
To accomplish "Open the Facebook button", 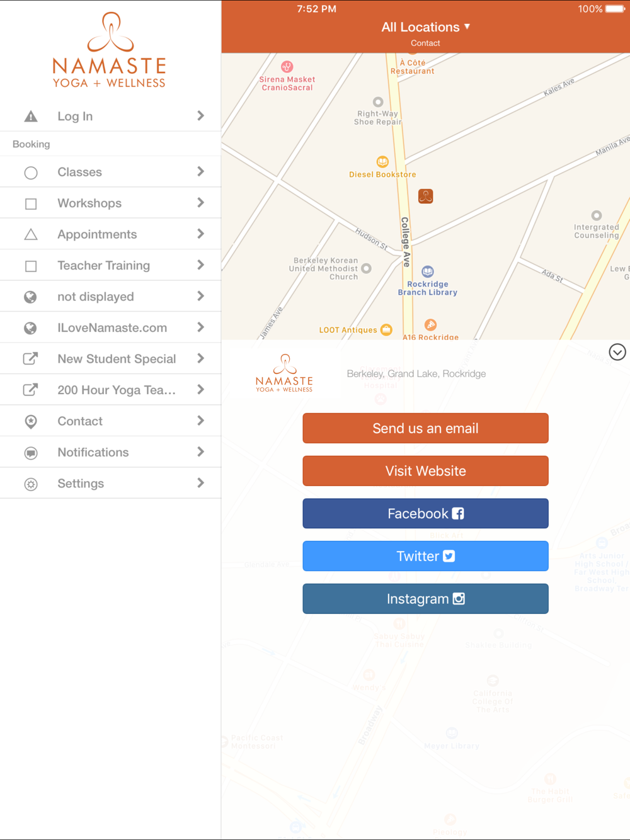I will 425,514.
